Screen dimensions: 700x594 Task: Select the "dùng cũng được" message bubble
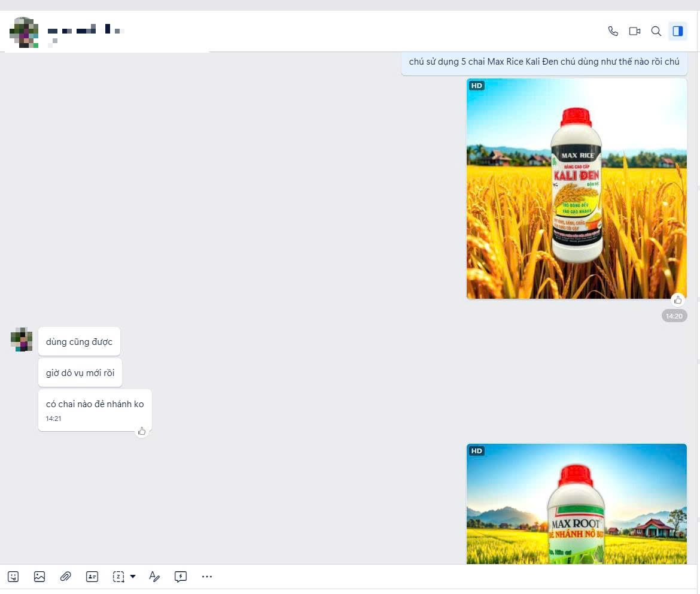pos(79,341)
